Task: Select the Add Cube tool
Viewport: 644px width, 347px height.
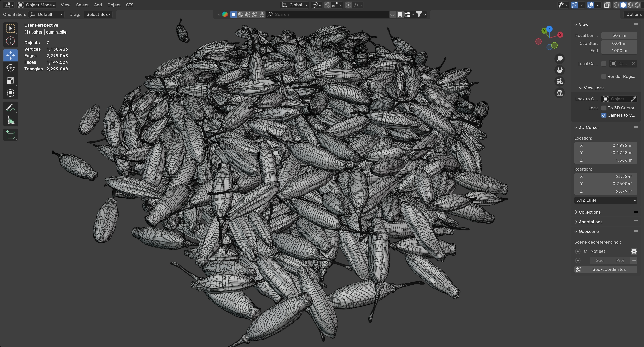Action: [10, 135]
